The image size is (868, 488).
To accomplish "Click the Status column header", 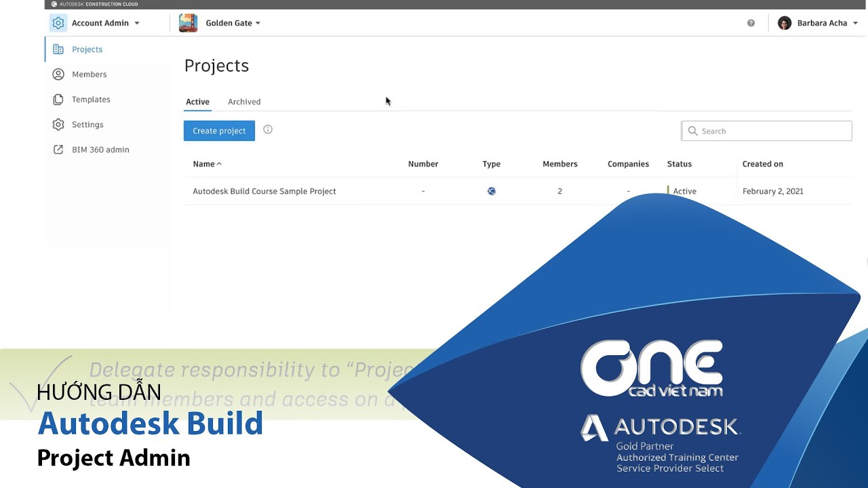I will click(x=679, y=164).
